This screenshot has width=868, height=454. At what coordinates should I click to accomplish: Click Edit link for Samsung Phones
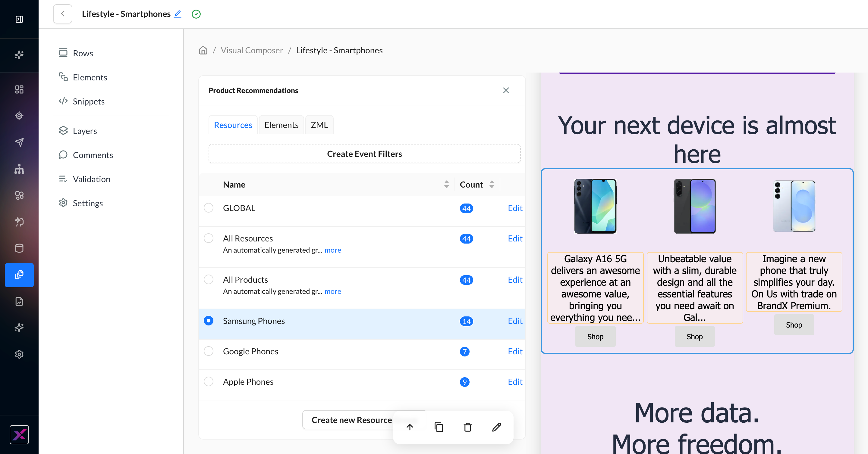click(515, 321)
